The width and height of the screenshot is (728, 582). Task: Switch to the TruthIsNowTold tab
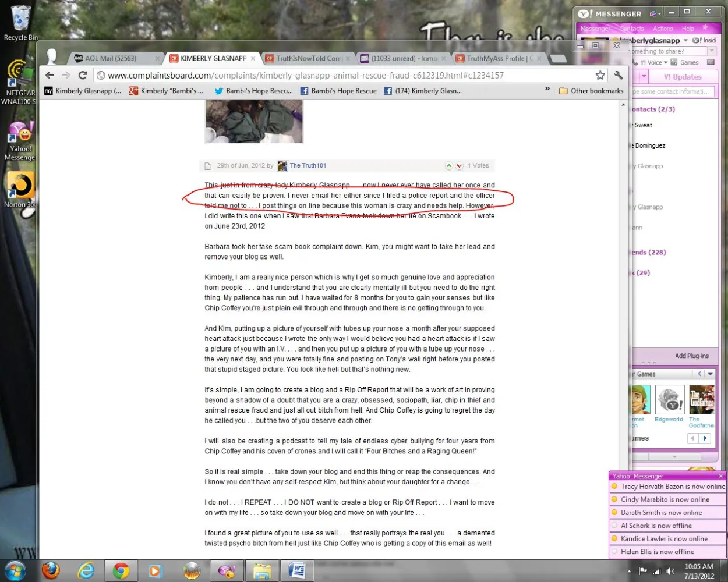308,58
